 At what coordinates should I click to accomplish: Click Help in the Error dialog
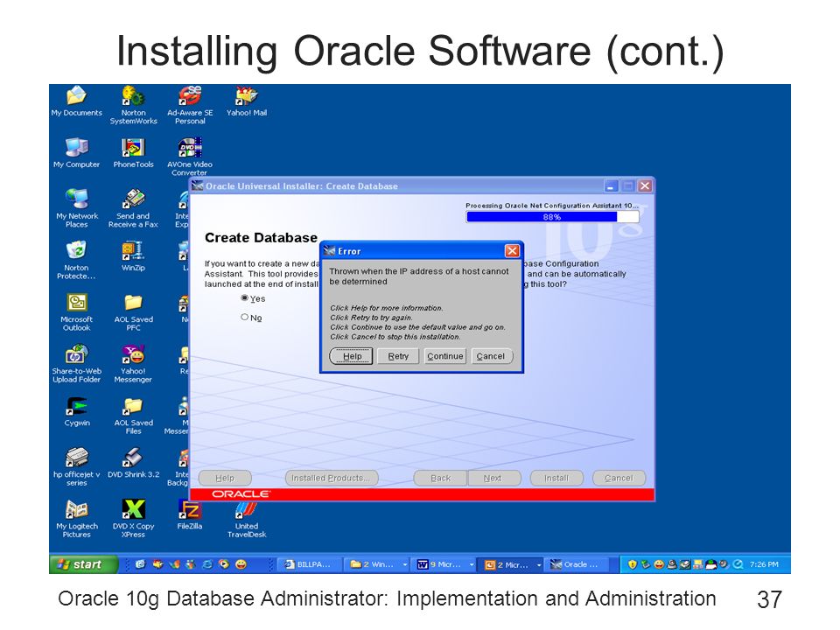[x=352, y=356]
